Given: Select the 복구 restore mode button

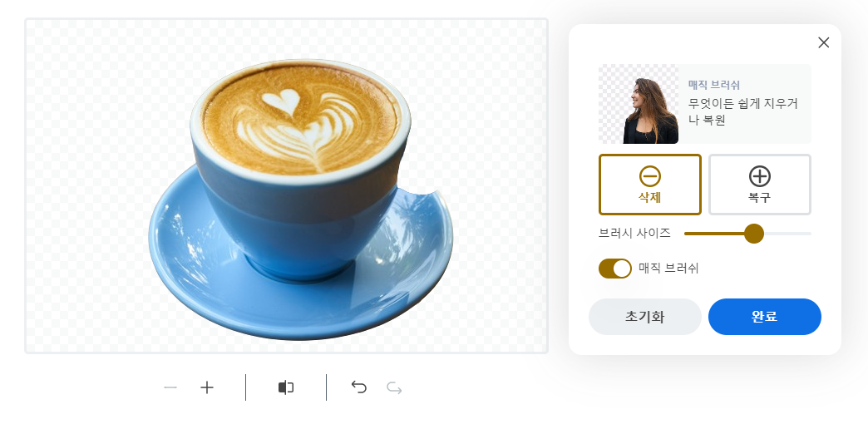Looking at the screenshot, I should (760, 185).
